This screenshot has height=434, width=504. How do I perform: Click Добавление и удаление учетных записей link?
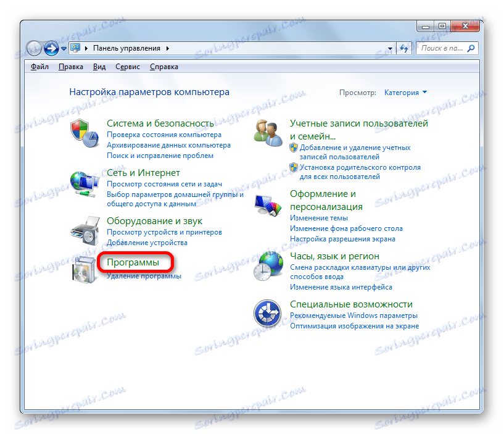355,152
